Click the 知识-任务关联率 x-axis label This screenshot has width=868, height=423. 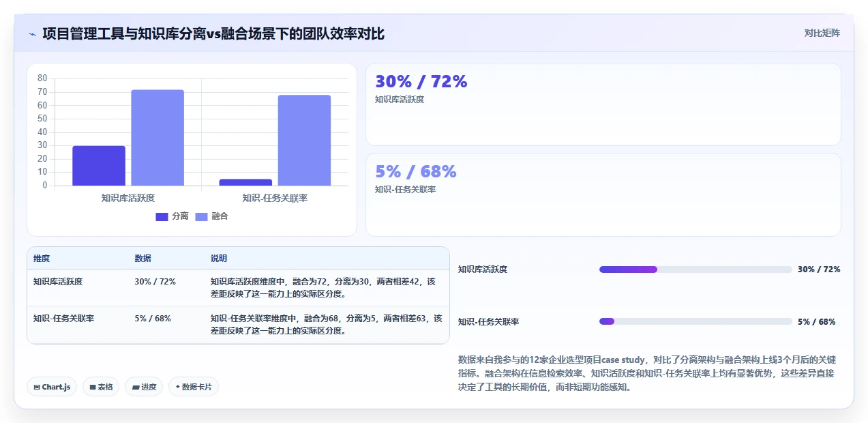point(275,198)
